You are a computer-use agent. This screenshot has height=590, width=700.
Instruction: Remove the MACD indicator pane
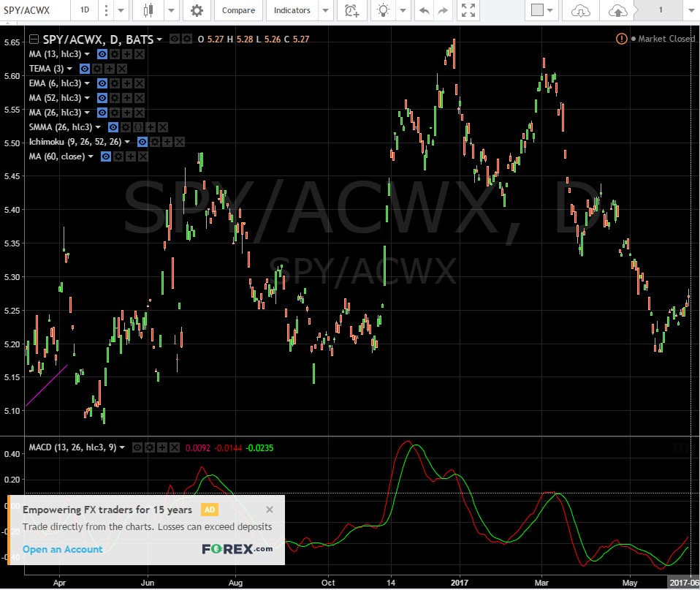pyautogui.click(x=175, y=447)
